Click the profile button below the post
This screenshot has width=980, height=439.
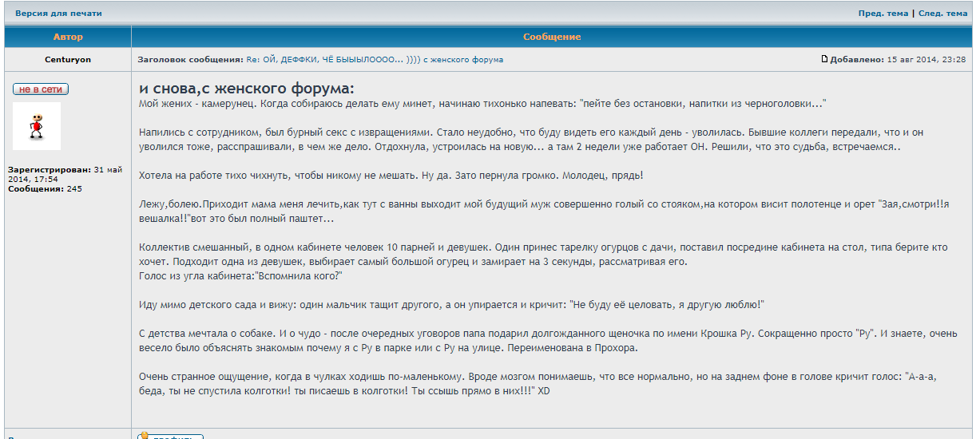pos(171,437)
